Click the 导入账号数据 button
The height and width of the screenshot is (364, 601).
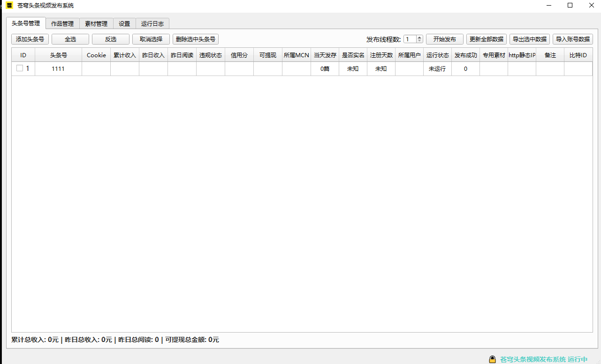573,39
